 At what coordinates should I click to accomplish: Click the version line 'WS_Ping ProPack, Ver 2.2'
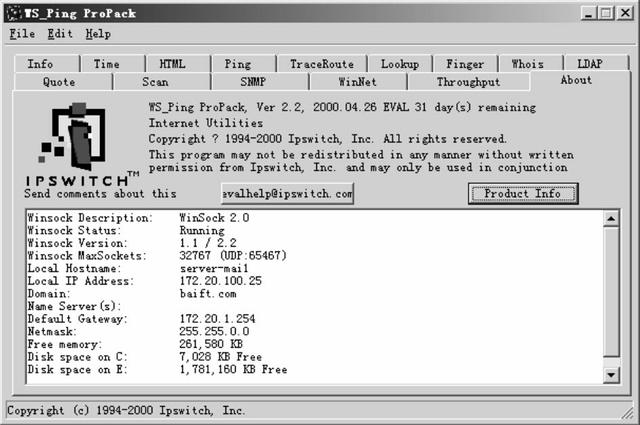pyautogui.click(x=225, y=107)
